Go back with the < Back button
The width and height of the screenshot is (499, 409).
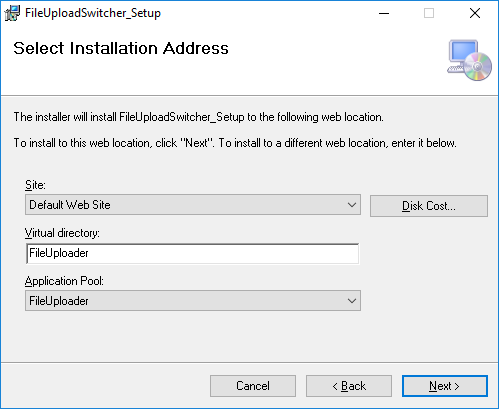pyautogui.click(x=349, y=386)
